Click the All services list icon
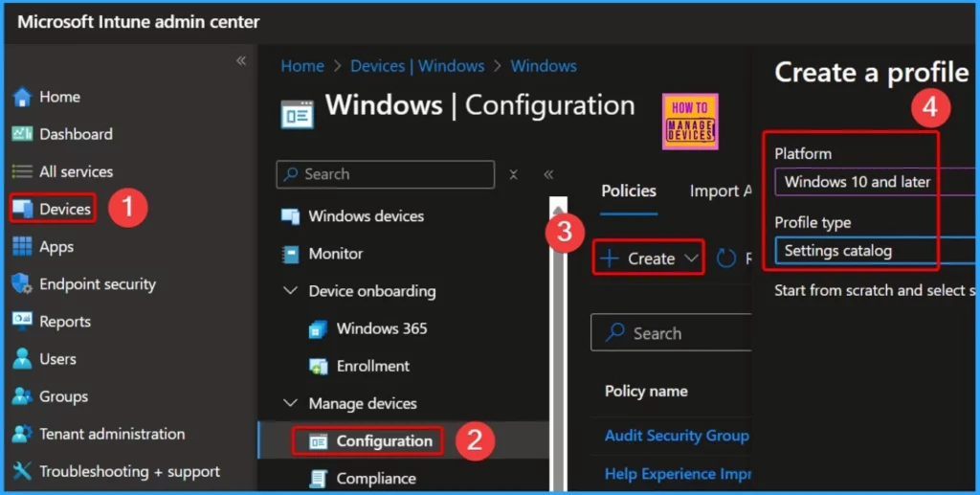Viewport: 980px width, 495px height. pyautogui.click(x=23, y=171)
